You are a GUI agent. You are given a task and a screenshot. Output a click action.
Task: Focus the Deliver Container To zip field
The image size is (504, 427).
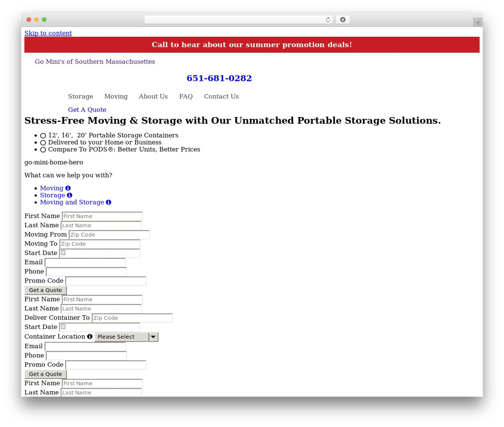point(132,318)
